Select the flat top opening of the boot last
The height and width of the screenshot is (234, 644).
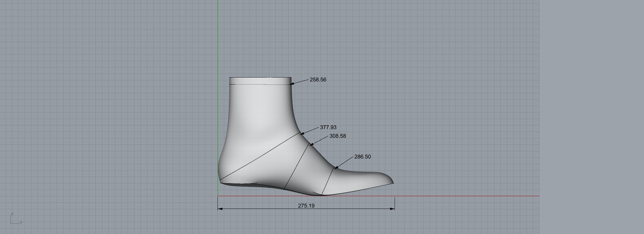click(x=260, y=78)
